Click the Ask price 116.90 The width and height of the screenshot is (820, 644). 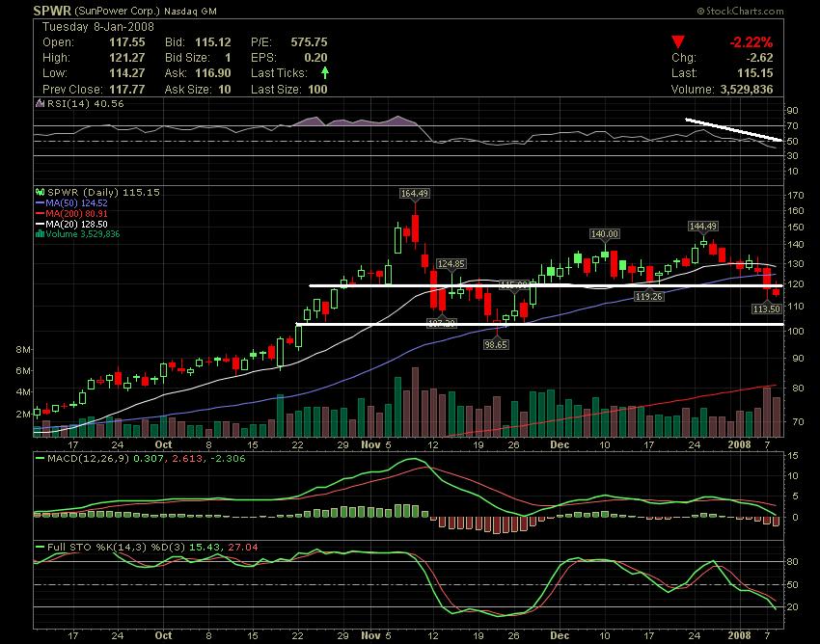click(213, 73)
